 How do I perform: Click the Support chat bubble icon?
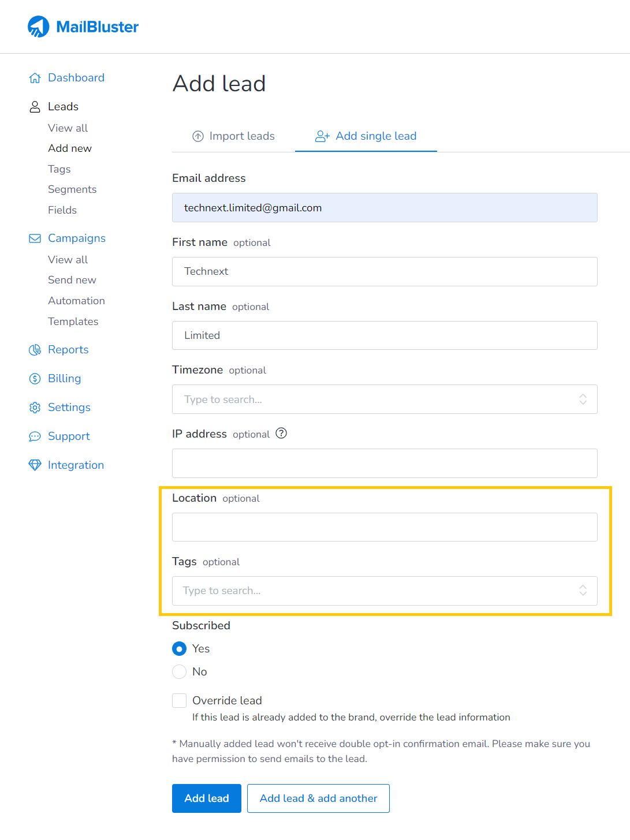click(35, 436)
